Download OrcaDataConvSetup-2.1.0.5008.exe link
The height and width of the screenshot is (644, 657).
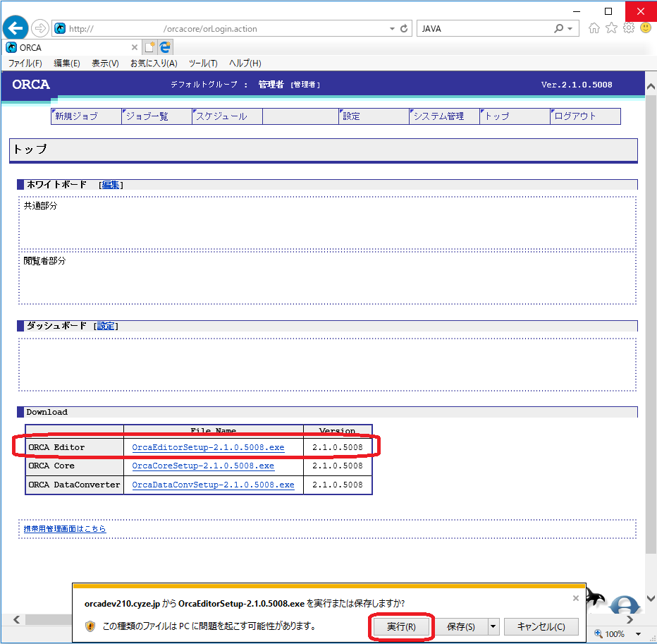click(x=213, y=485)
